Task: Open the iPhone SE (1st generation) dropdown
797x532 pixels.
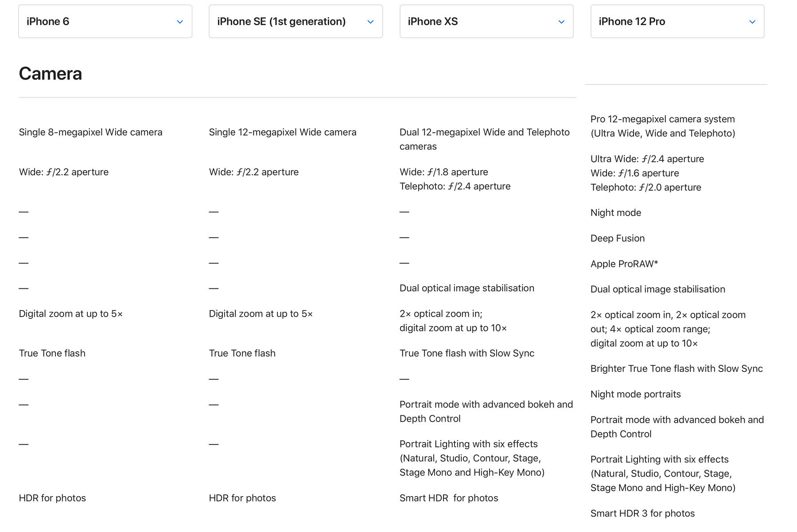Action: pyautogui.click(x=295, y=21)
